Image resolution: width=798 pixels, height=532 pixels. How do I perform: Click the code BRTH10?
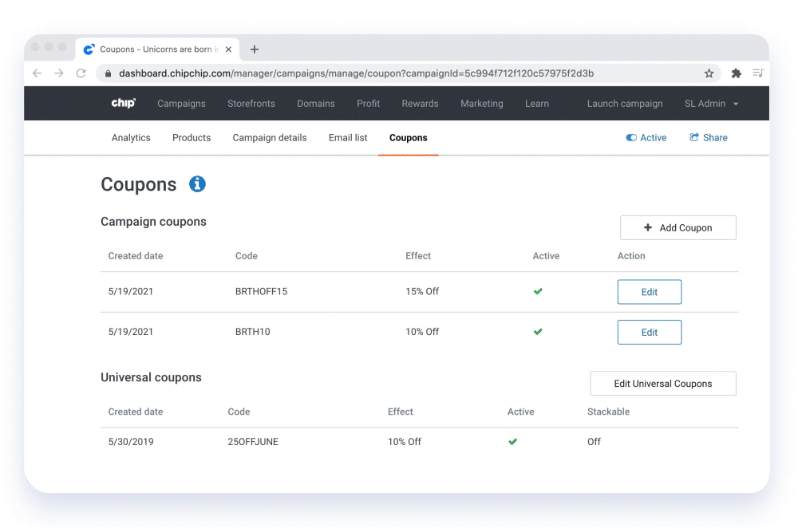[x=252, y=332]
